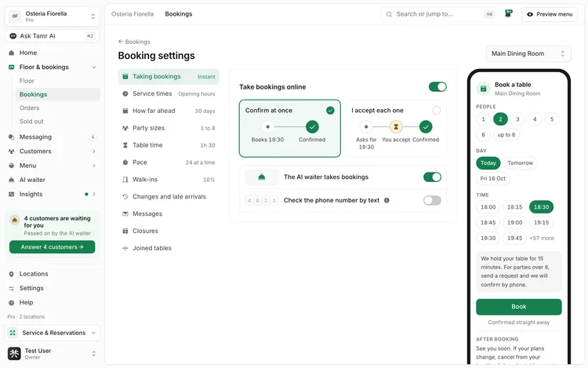Select the I accept each one option

coord(396,129)
